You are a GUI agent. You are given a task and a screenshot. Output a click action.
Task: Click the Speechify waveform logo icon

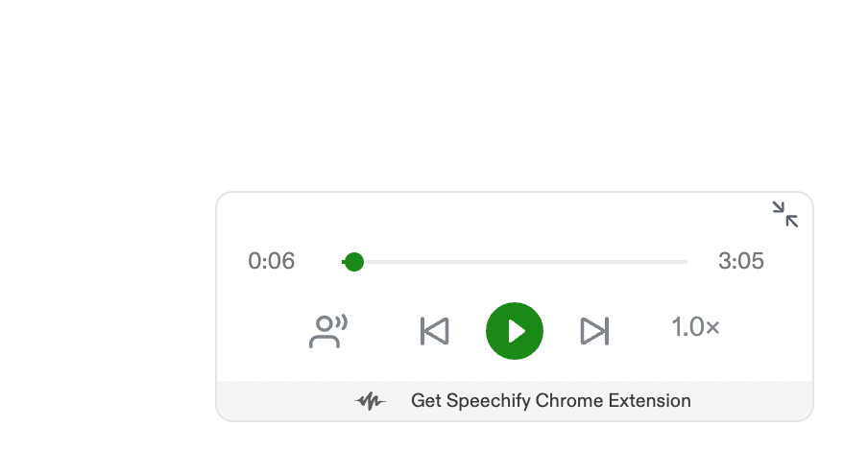[x=370, y=401]
